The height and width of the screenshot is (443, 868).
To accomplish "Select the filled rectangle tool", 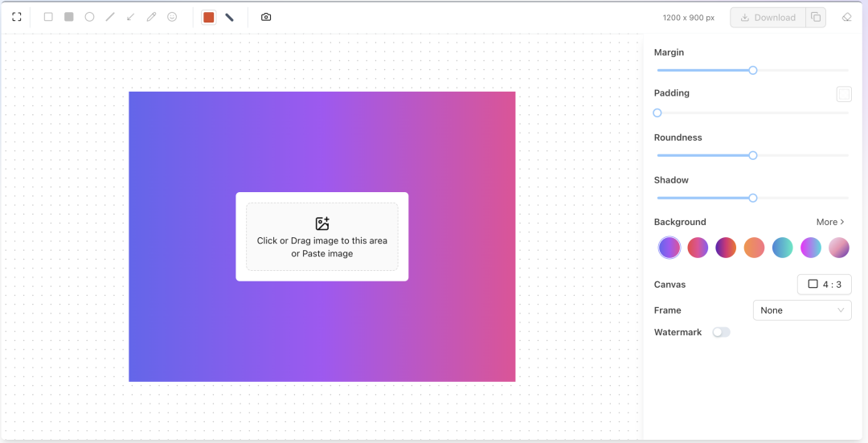I will click(x=69, y=17).
